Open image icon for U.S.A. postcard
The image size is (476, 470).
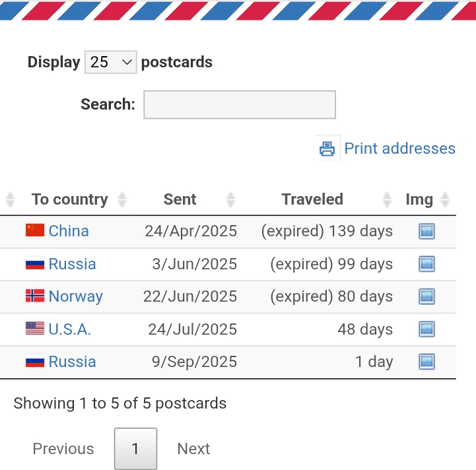click(x=426, y=329)
